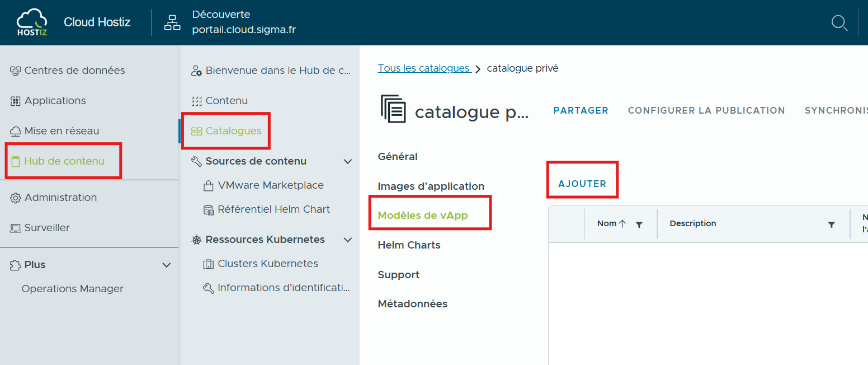
Task: Click the search magnifier icon
Action: (839, 23)
